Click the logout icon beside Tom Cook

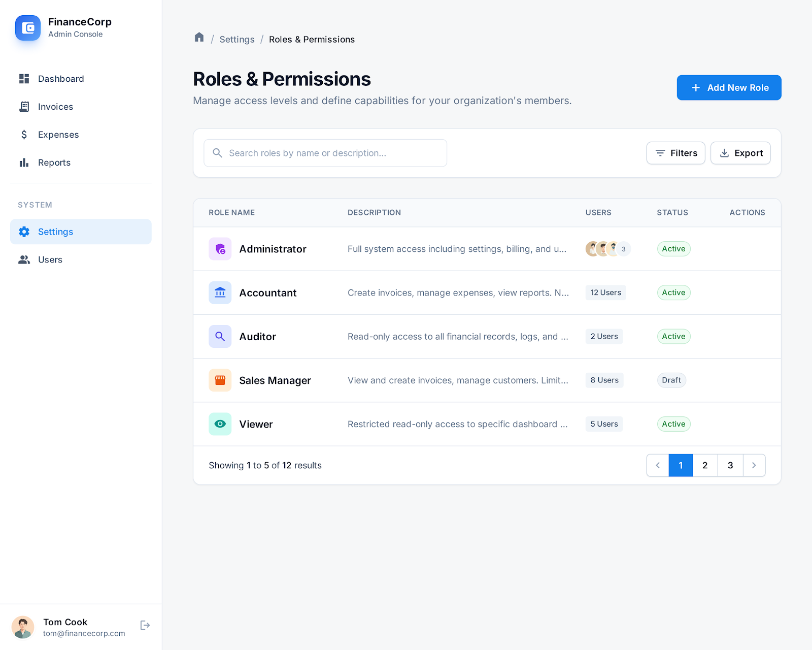point(145,625)
